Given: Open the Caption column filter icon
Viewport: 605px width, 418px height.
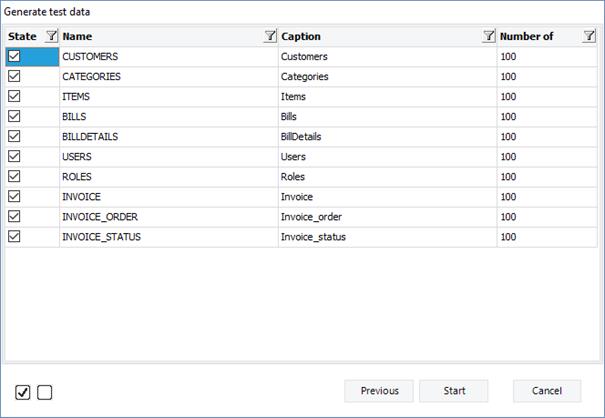Looking at the screenshot, I should (x=489, y=36).
